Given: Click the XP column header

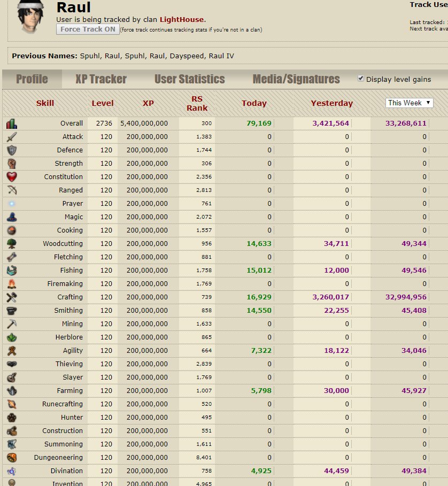Looking at the screenshot, I should tap(148, 103).
